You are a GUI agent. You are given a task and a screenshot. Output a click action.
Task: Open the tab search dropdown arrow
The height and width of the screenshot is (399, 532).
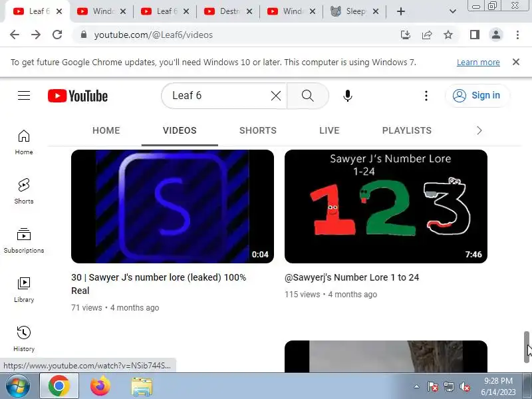tap(453, 11)
